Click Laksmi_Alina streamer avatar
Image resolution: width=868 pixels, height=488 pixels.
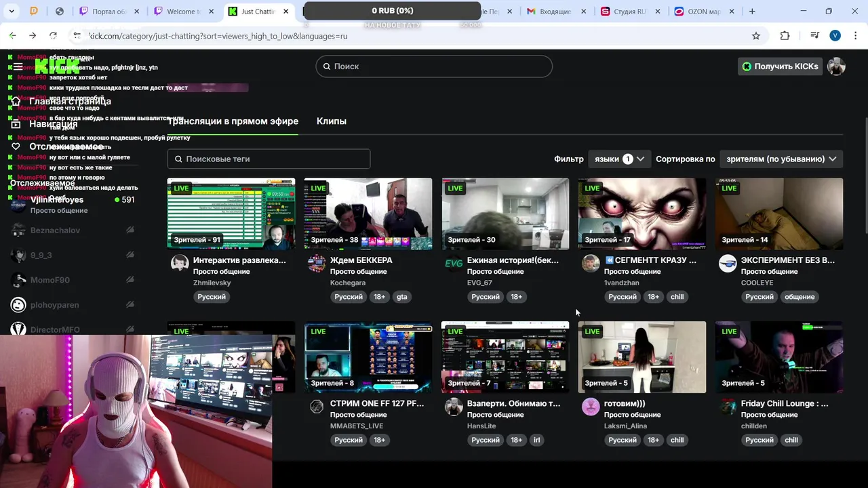(x=591, y=407)
